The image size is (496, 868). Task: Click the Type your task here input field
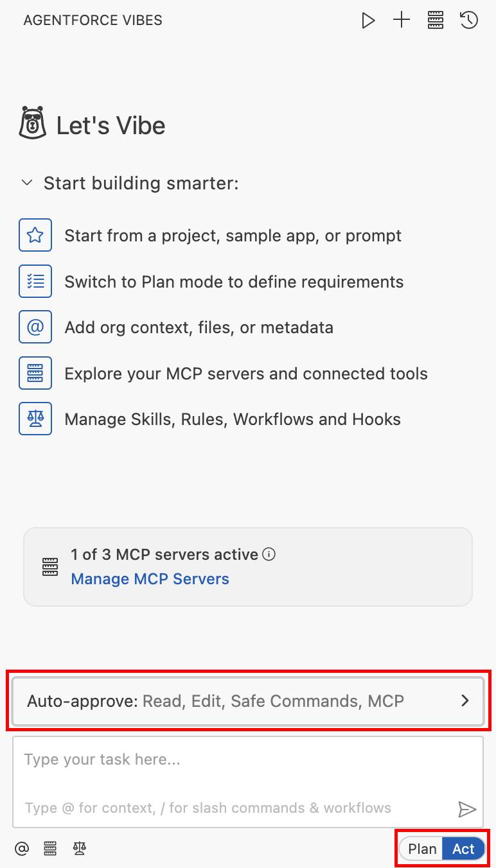tap(248, 781)
